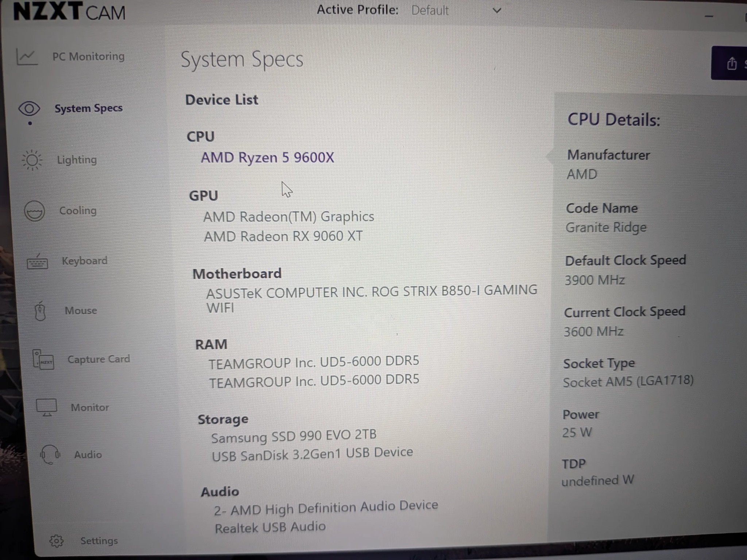Screen dimensions: 747x560
Task: Go to the Monitor section
Action: pos(90,407)
